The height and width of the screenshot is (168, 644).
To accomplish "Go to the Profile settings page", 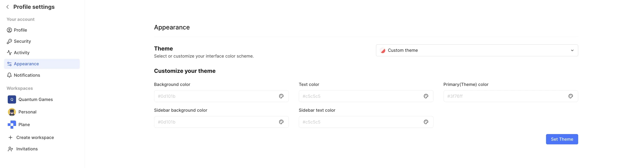I will point(21,30).
